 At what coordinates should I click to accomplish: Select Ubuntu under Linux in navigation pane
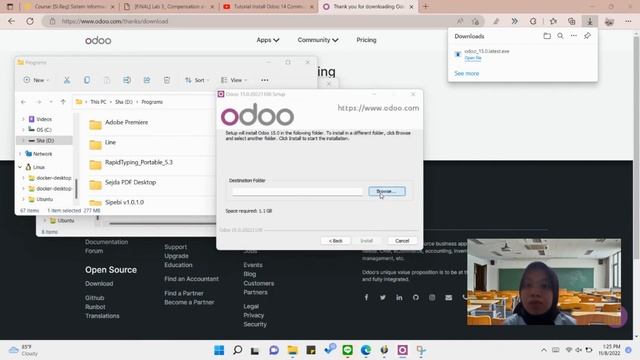(44, 199)
